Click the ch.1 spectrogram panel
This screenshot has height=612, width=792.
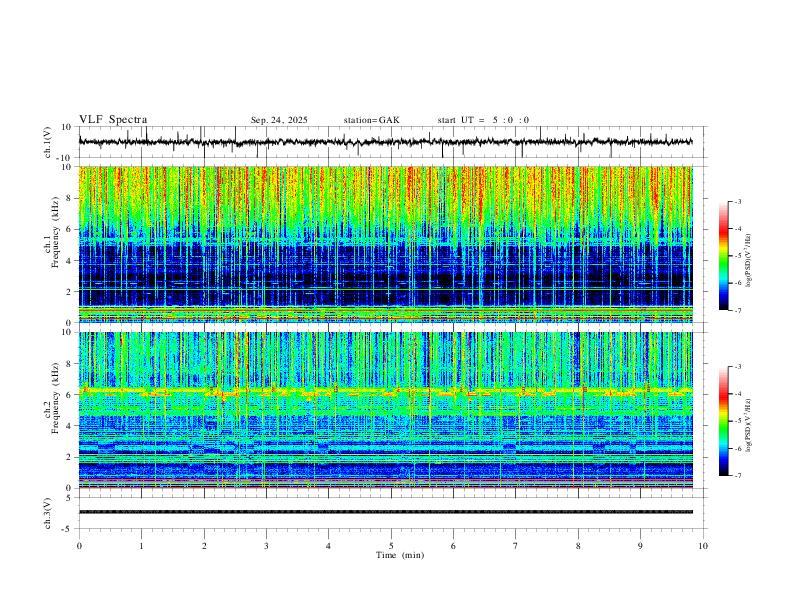385,244
